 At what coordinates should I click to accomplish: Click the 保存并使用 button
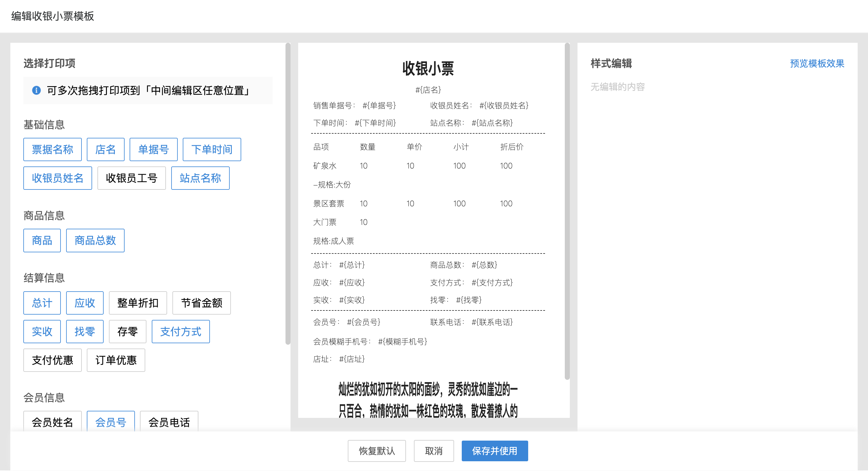tap(495, 450)
